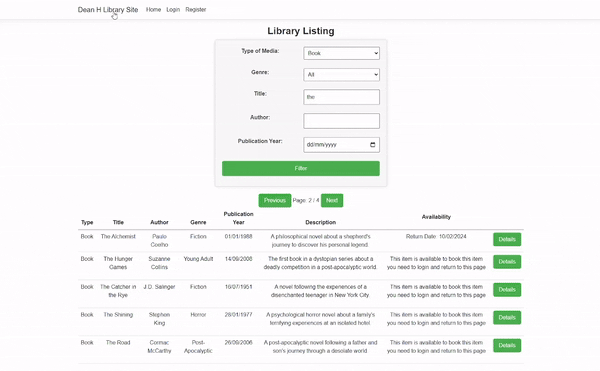Click the Post-Apocalyptic genre cell
Image resolution: width=600 pixels, height=371 pixels.
point(198,347)
